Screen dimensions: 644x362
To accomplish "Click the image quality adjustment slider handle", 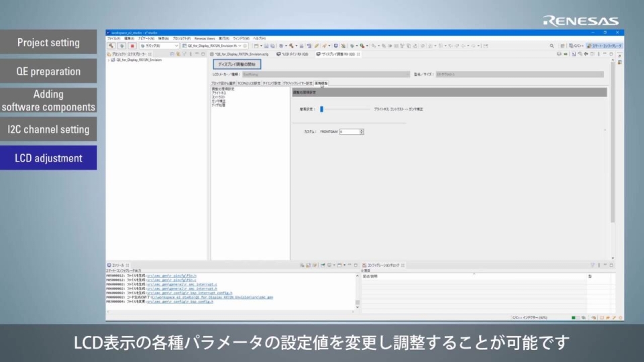I will click(x=321, y=109).
